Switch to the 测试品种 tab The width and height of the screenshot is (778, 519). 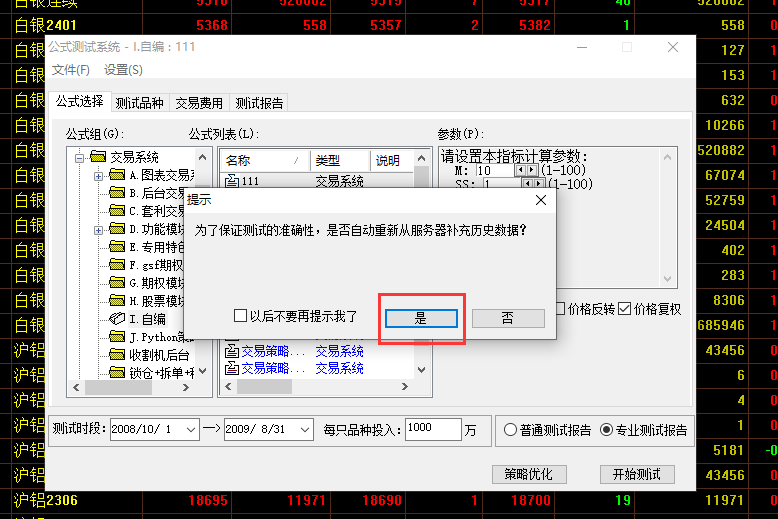pos(139,103)
